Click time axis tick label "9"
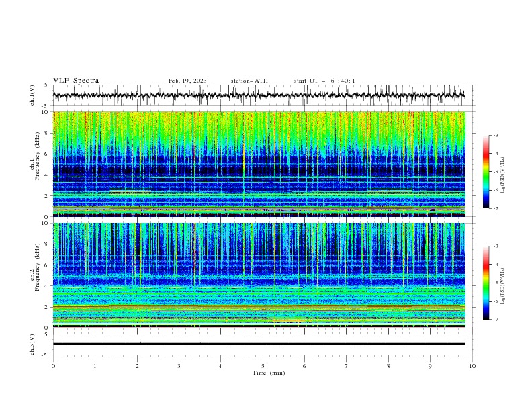Screen dimensions: 532x411 point(430,366)
